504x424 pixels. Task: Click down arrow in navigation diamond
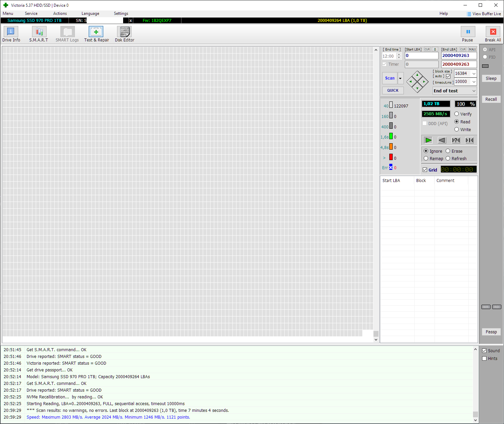[417, 88]
